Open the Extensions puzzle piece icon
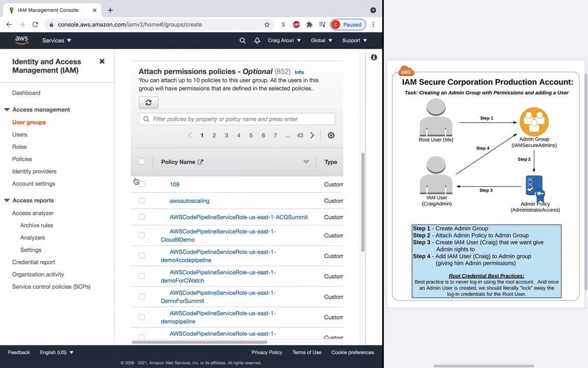 coord(309,25)
